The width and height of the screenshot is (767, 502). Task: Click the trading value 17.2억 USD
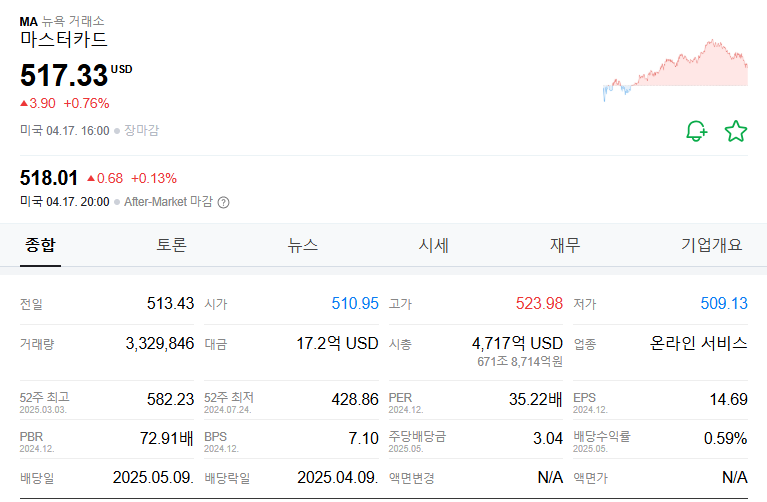(338, 343)
